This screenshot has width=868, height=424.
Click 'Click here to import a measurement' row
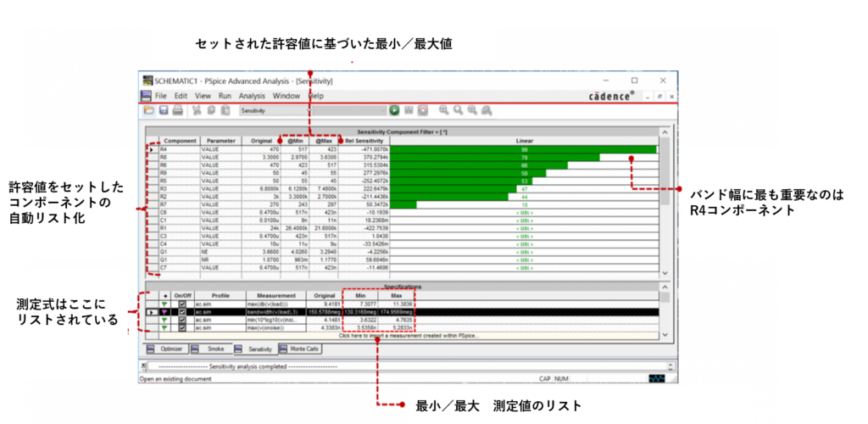(409, 336)
